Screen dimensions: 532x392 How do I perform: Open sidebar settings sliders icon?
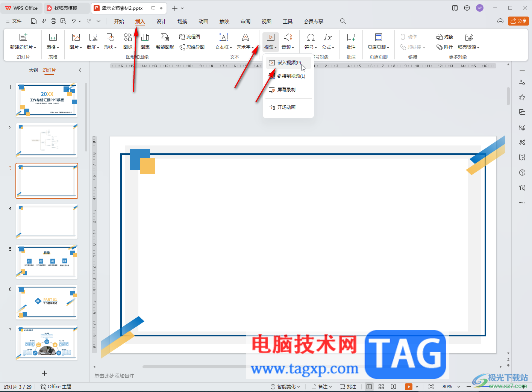coord(522,82)
